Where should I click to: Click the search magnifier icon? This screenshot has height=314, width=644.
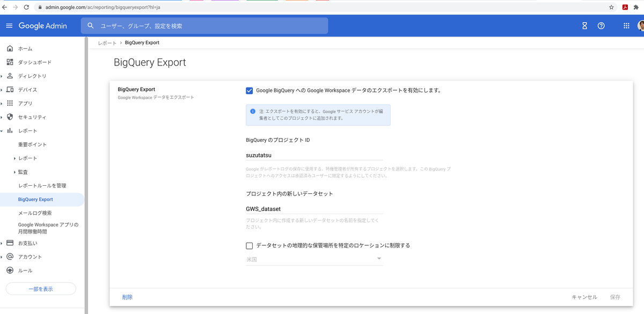91,26
